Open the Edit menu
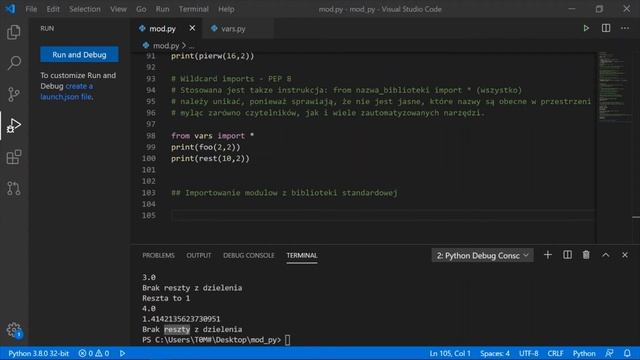This screenshot has height=360, width=640. coord(53,9)
